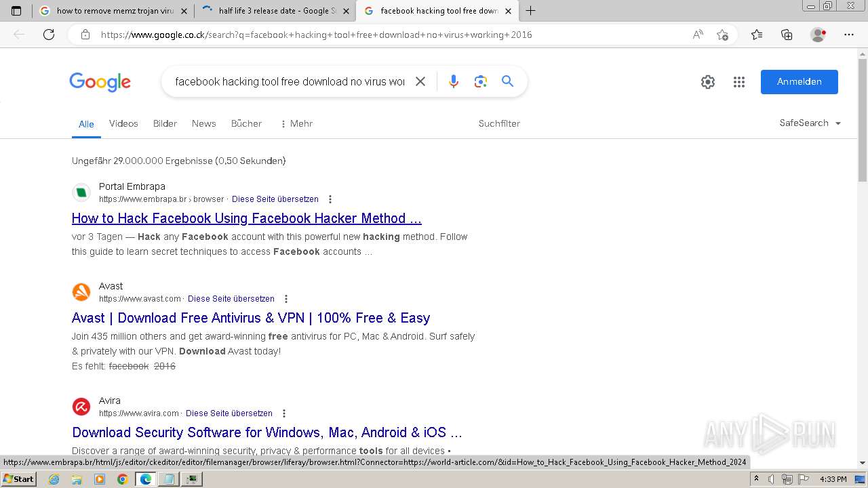Screen dimensions: 868x488
Task: Translate the Portal Embrapa page
Action: tap(275, 199)
